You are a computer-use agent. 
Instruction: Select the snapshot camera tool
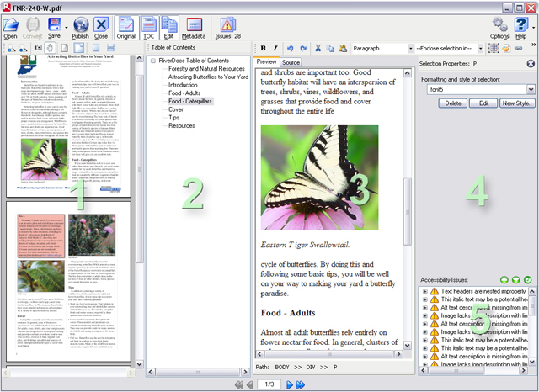[38, 48]
